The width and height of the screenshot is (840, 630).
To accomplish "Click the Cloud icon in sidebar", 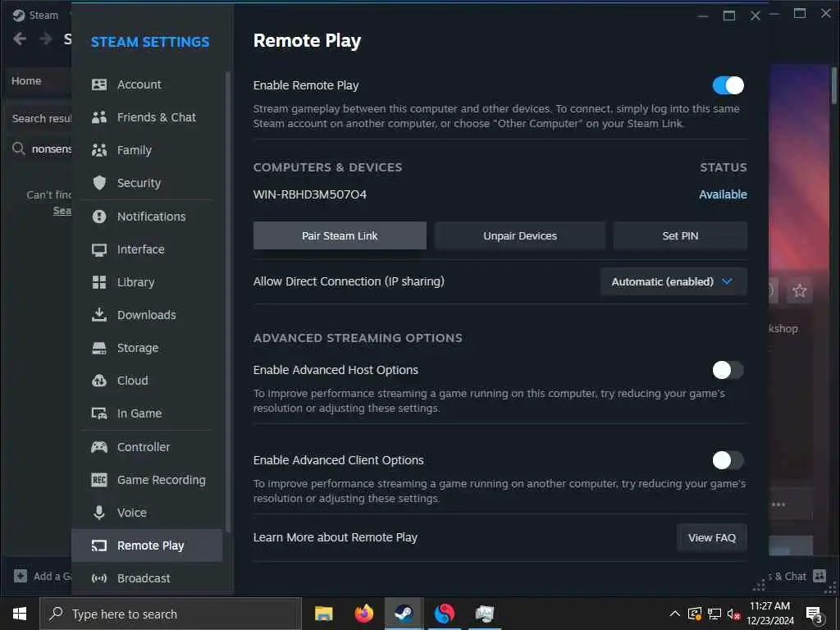I will [x=99, y=381].
